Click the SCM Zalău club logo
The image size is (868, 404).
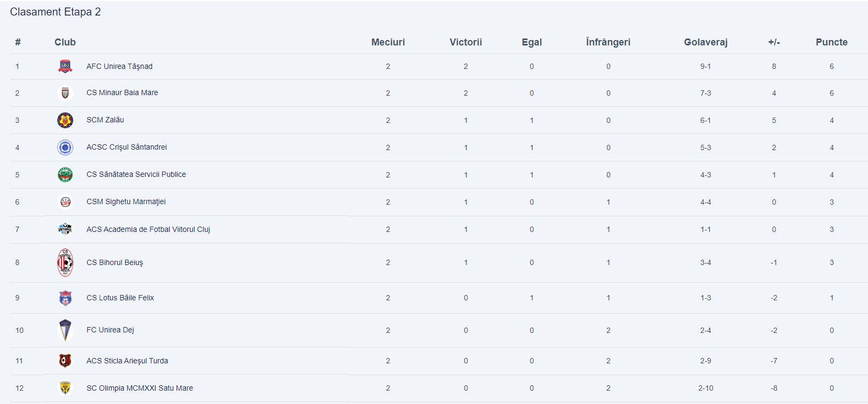(x=65, y=120)
